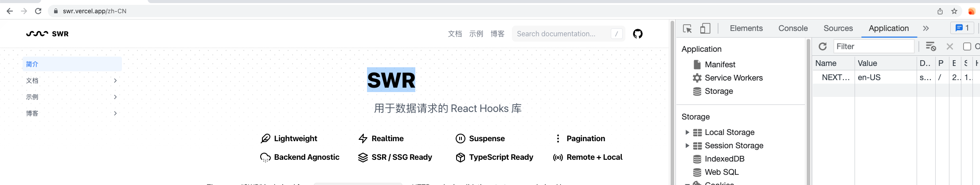Bookmark the page with the star icon
The width and height of the screenshot is (980, 185).
(x=954, y=11)
